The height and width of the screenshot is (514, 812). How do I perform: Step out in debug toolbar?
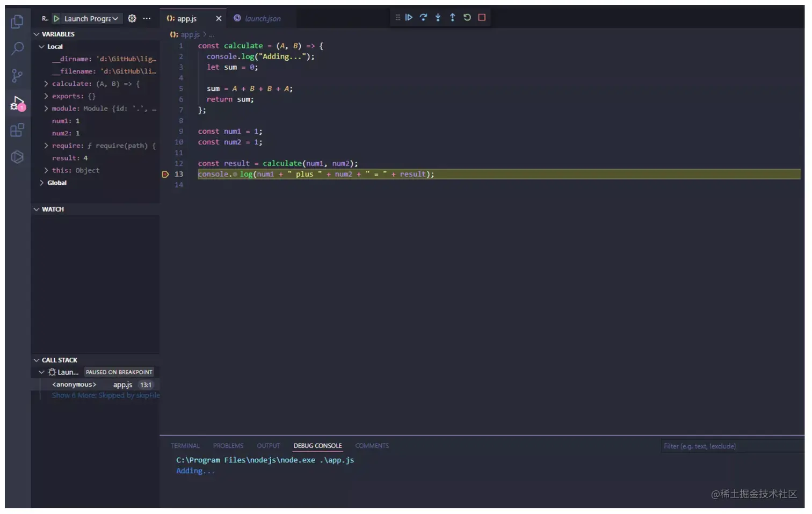pos(452,18)
